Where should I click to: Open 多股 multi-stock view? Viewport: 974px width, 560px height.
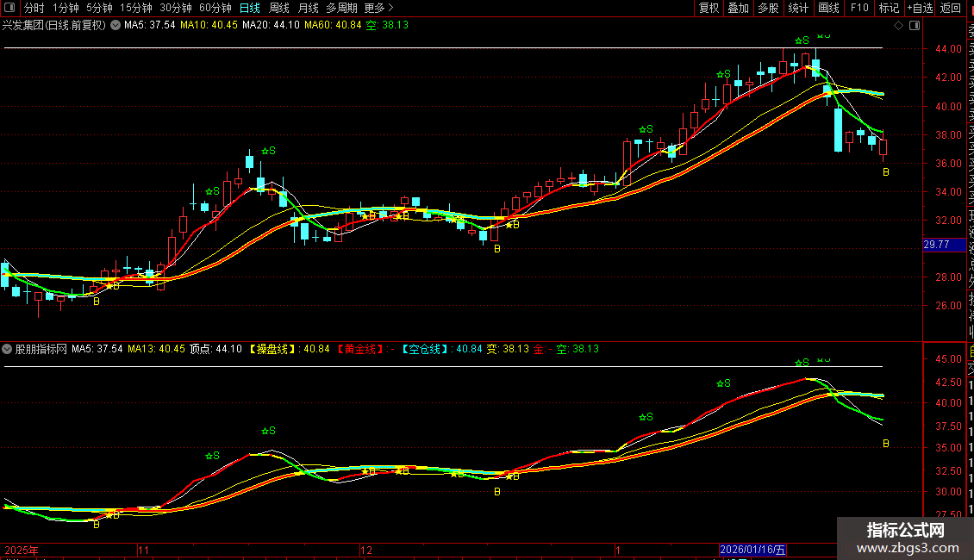point(768,8)
